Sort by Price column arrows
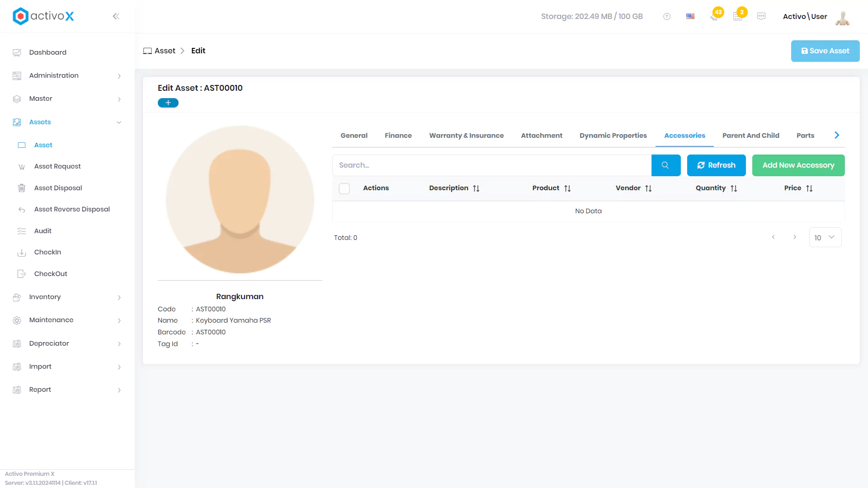The width and height of the screenshot is (868, 488). pos(810,188)
